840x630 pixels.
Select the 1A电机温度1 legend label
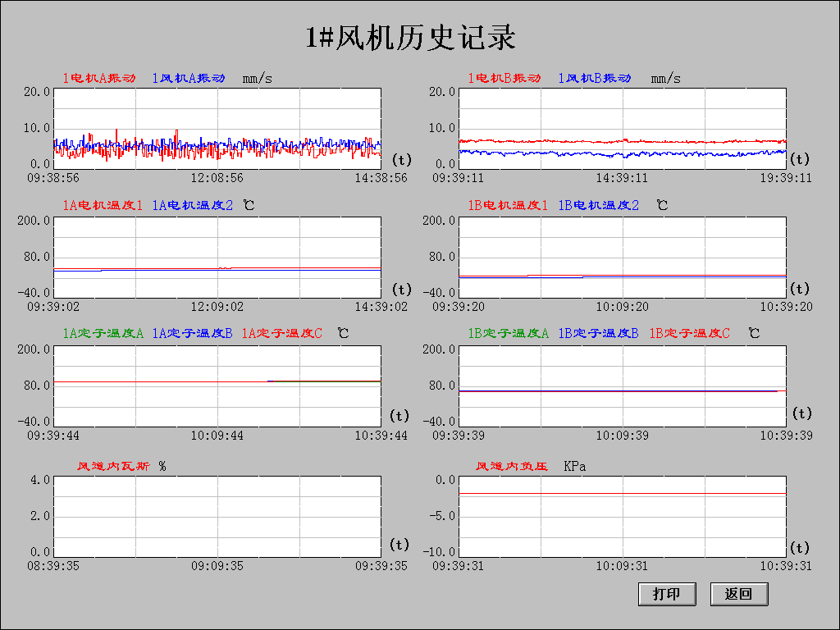[x=103, y=206]
